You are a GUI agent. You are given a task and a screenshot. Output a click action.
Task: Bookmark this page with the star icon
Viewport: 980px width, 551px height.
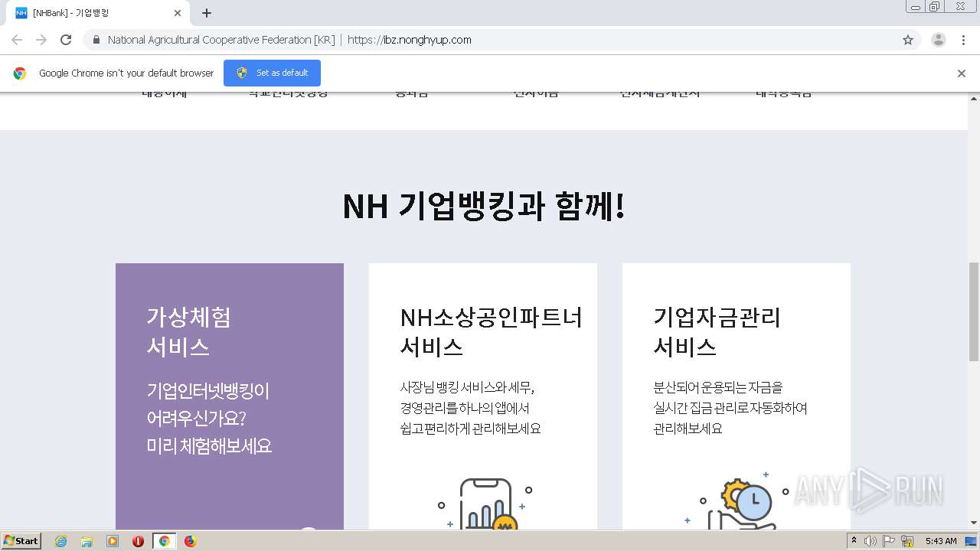pos(908,40)
